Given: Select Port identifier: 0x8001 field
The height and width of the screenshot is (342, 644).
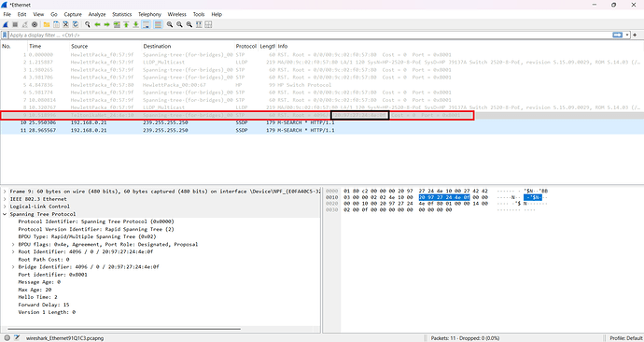Looking at the screenshot, I should [x=52, y=275].
